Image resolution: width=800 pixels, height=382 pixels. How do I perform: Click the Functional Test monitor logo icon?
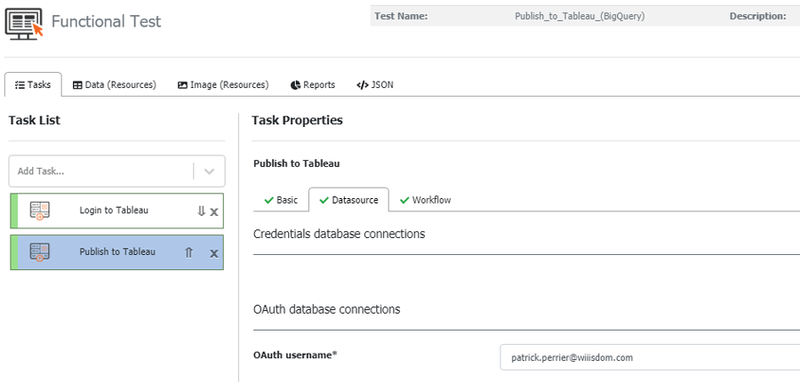24,23
